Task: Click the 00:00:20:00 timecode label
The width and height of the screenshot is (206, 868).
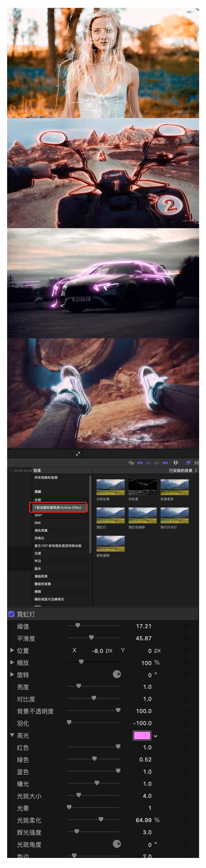Action: point(23,470)
